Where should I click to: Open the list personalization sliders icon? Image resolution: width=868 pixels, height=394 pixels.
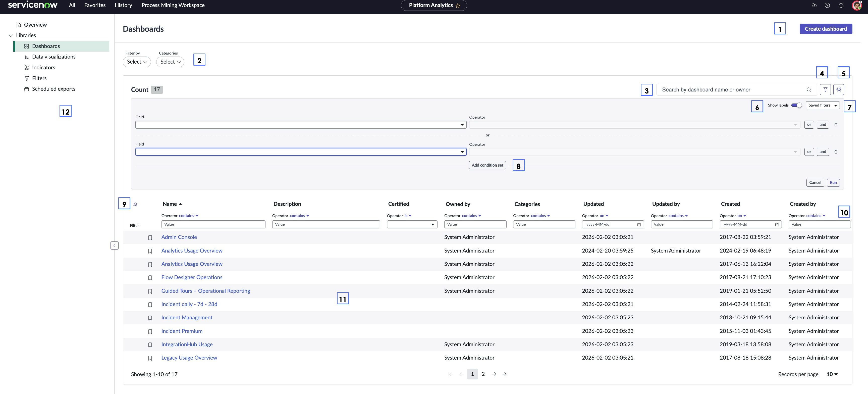point(839,90)
